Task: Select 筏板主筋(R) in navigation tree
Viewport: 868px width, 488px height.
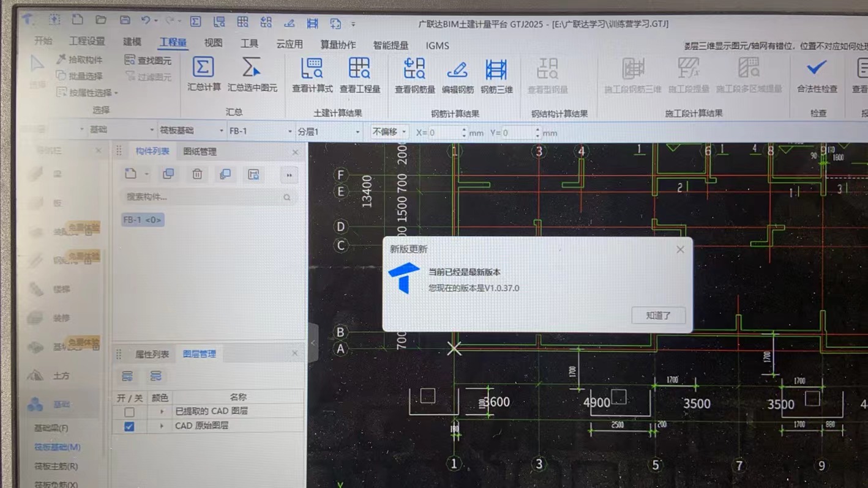Action: click(x=56, y=466)
